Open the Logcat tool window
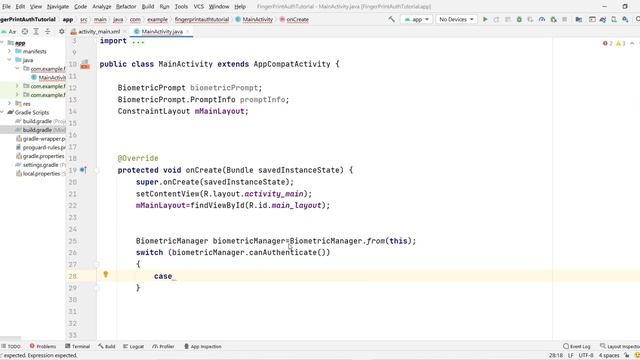Image resolution: width=640 pixels, height=360 pixels. (x=133, y=346)
